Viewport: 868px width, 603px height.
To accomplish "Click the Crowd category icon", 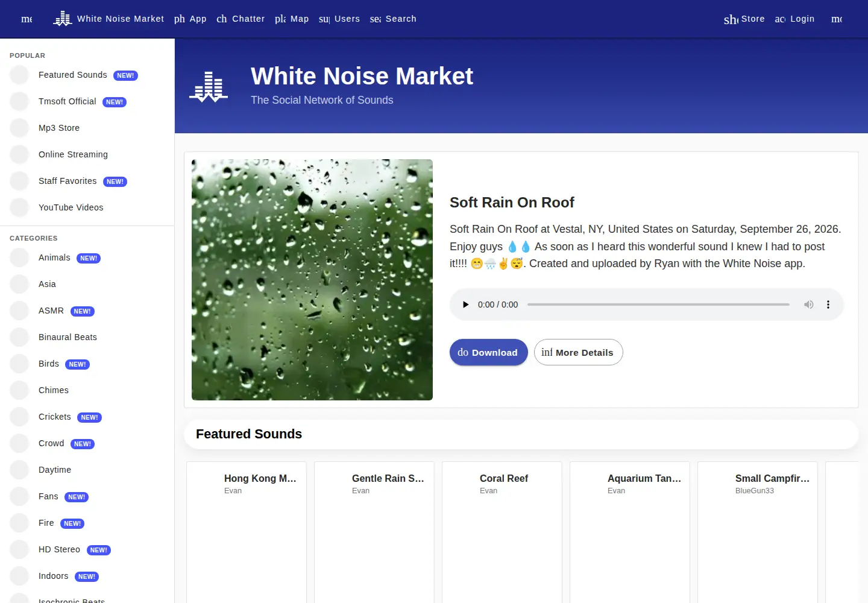I will [19, 443].
